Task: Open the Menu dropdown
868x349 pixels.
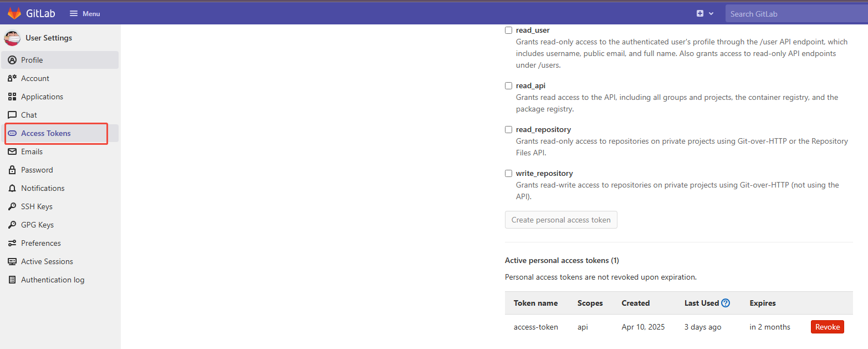Action: click(84, 13)
